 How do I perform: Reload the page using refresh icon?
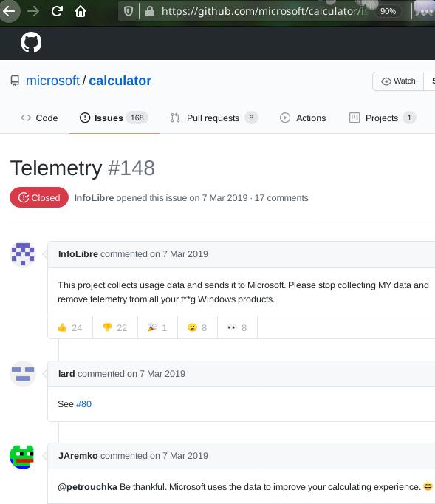coord(57,11)
